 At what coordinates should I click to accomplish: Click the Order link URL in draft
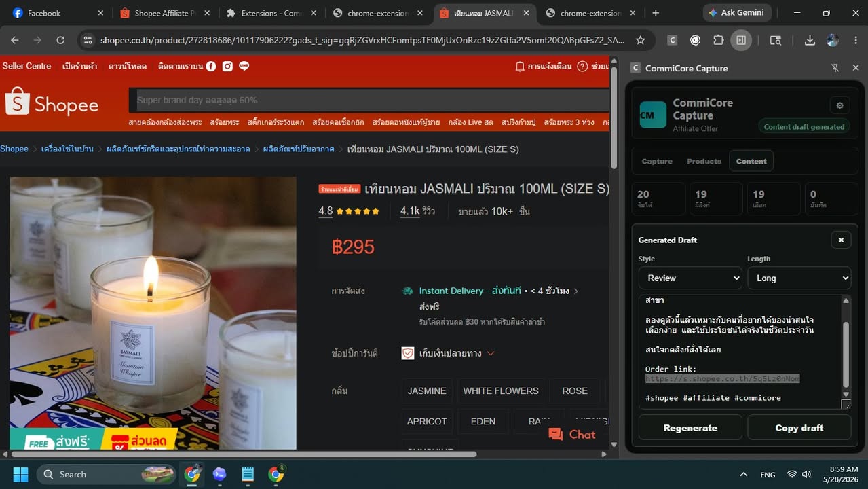point(722,378)
